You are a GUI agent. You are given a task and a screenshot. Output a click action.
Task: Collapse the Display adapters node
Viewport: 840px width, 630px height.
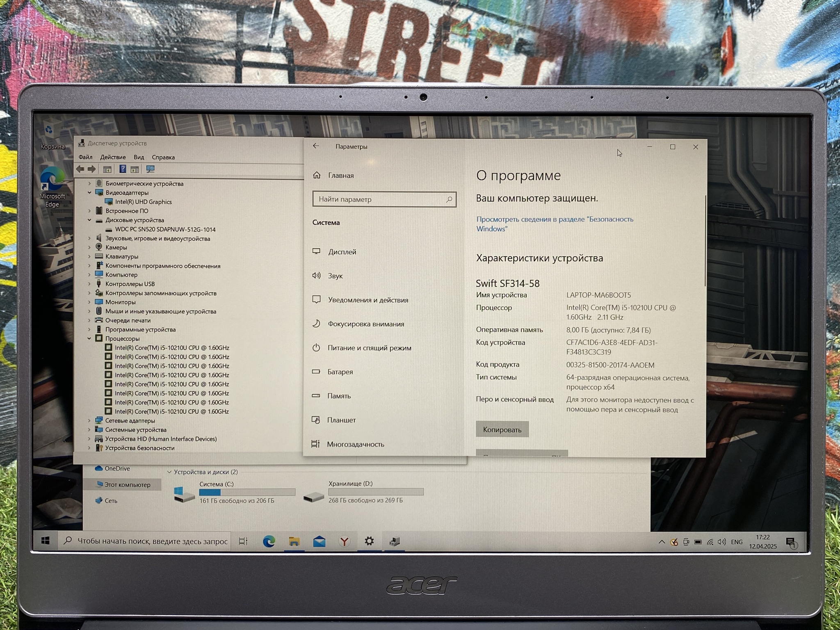click(89, 192)
